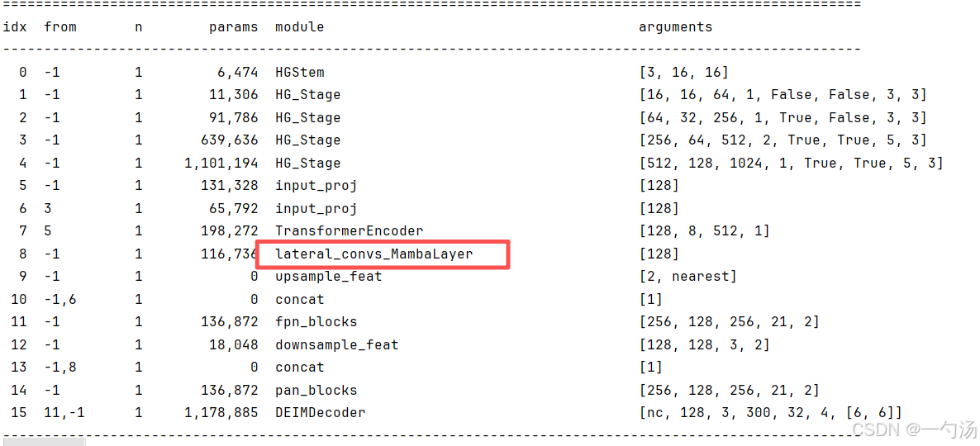Click the 'arguments' column header
Screen dimensions: 980x446
(676, 27)
